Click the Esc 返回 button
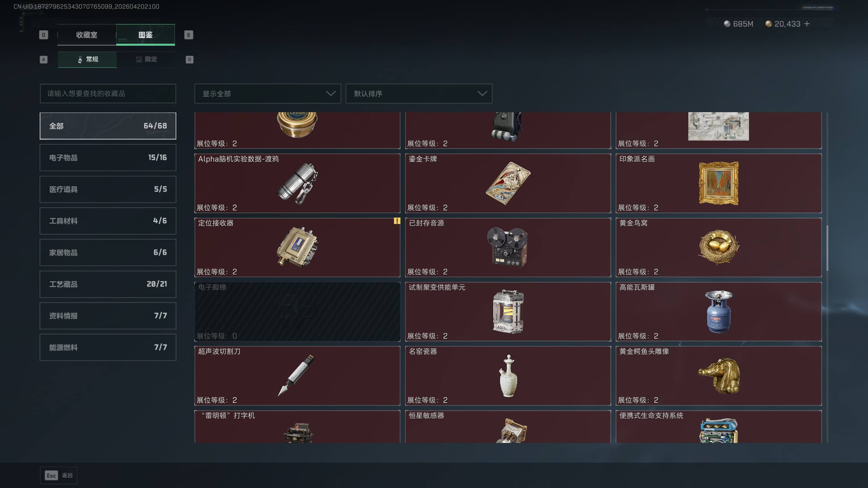 point(59,475)
